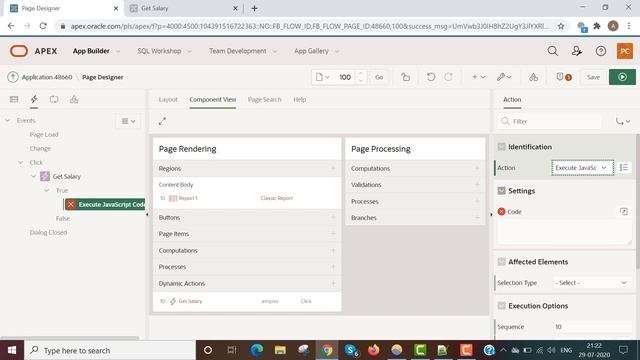The image size is (640, 360).
Task: Click the Save button
Action: 593,77
